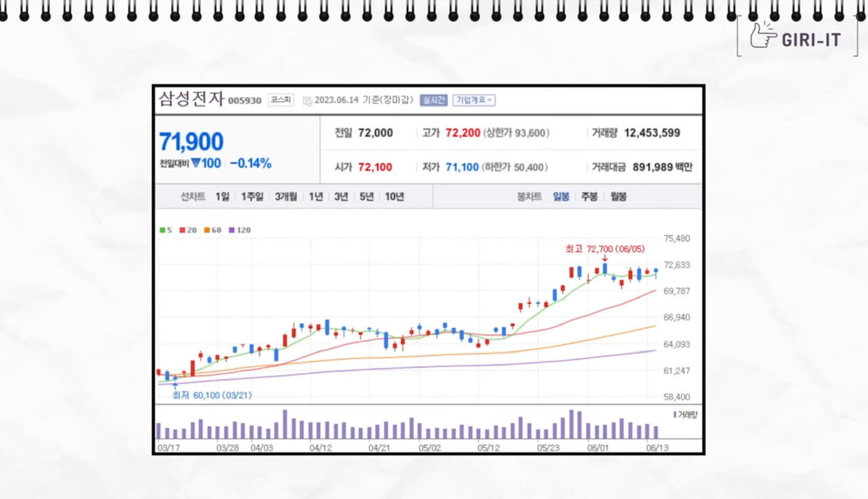Click the 거래량 volume legend label
Screen dimensions: 868x499
(687, 414)
